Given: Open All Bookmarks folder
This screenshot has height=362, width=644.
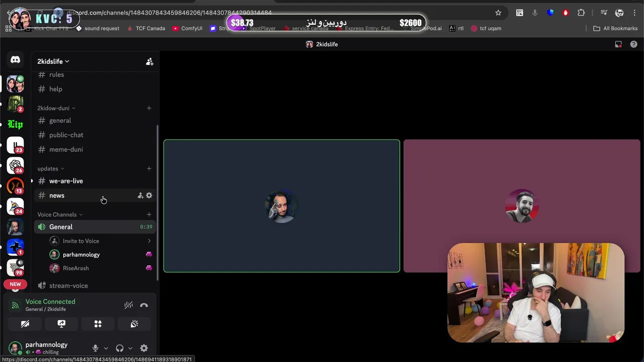Looking at the screenshot, I should tap(615, 29).
